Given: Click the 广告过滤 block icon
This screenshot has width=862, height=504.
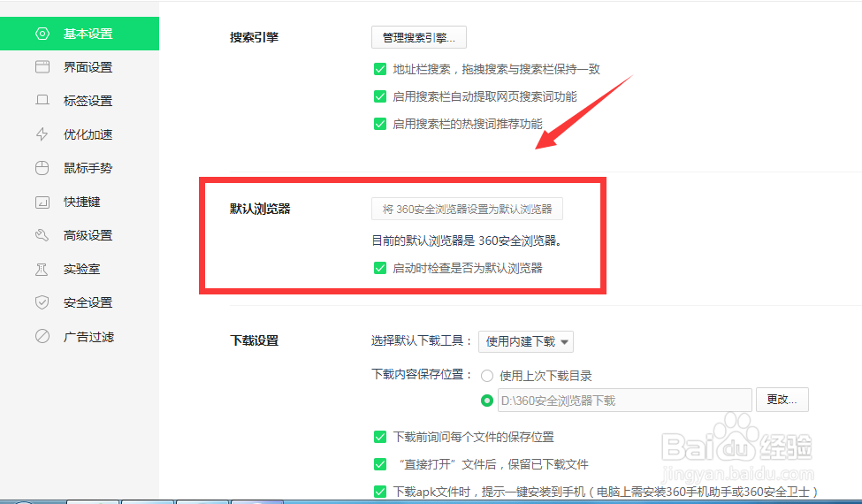Looking at the screenshot, I should 42,336.
